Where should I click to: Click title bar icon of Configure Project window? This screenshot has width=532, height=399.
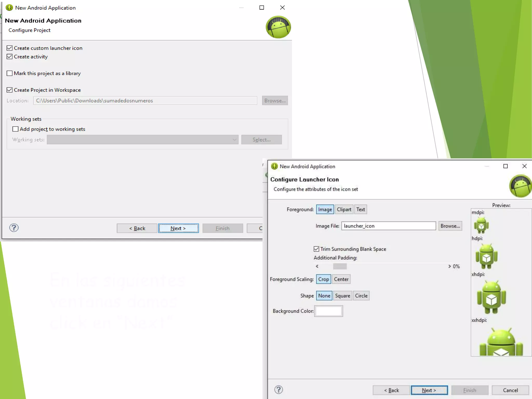(x=9, y=8)
